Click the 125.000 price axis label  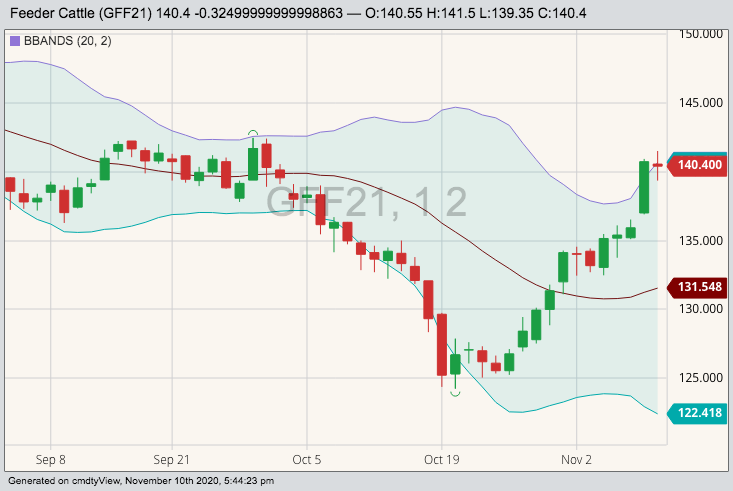[x=700, y=378]
